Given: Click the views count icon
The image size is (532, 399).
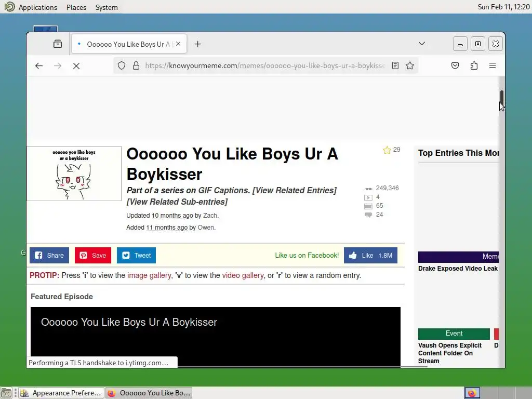Looking at the screenshot, I should point(368,189).
